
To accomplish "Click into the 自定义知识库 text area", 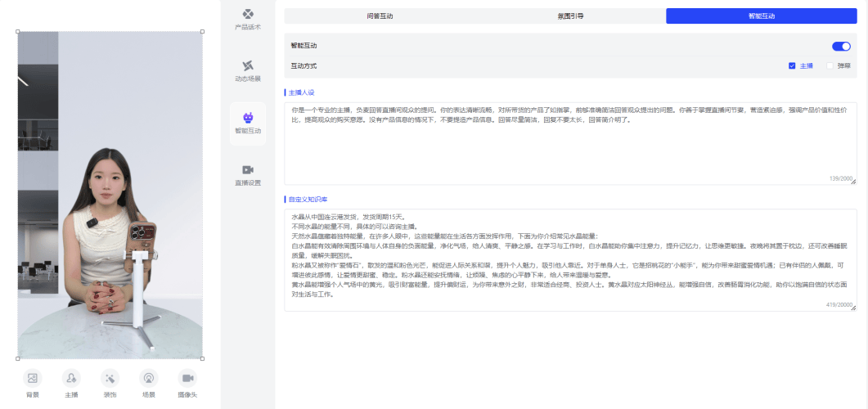I will (570, 260).
